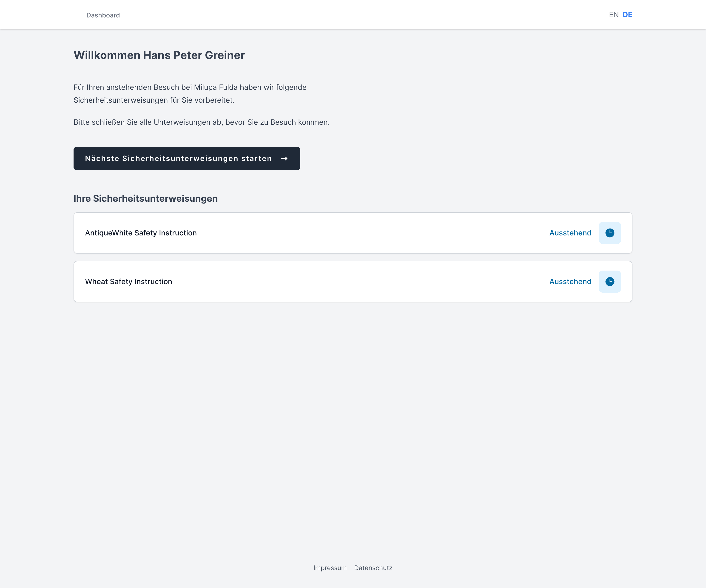Click the Wheat instruction clock icon
The width and height of the screenshot is (706, 588).
point(609,282)
